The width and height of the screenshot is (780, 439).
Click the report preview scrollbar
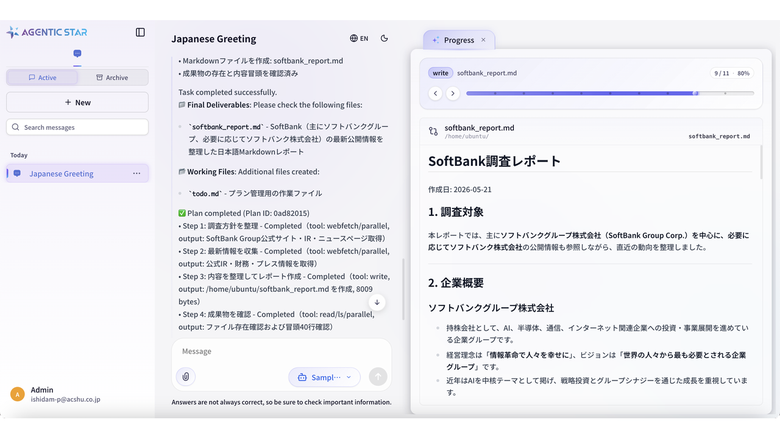point(761,162)
